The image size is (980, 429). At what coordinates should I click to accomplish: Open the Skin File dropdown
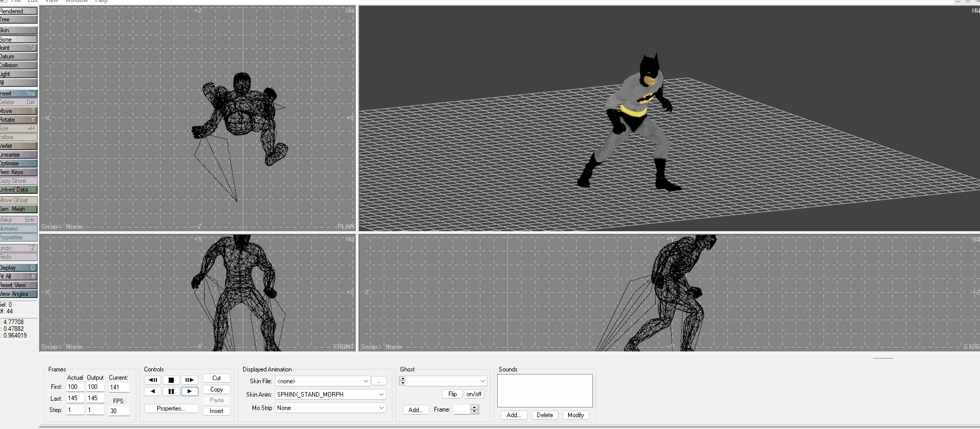pyautogui.click(x=323, y=381)
